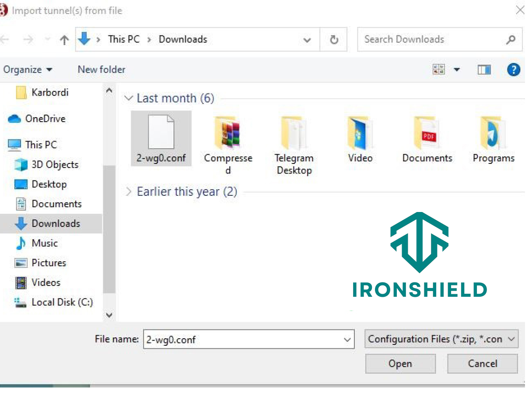Viewport: 532px width, 396px height.
Task: Open Documents in the navigation tree
Action: click(48, 204)
